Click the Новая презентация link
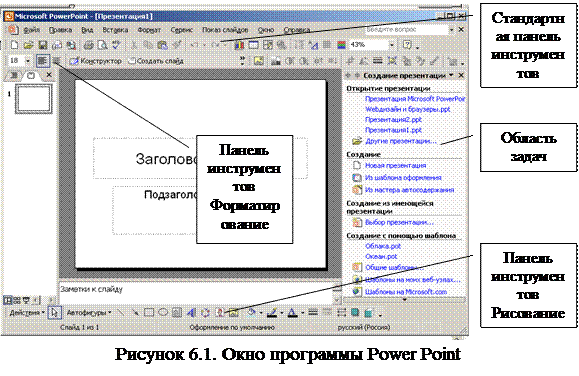This screenshot has height=376, width=579. click(395, 165)
